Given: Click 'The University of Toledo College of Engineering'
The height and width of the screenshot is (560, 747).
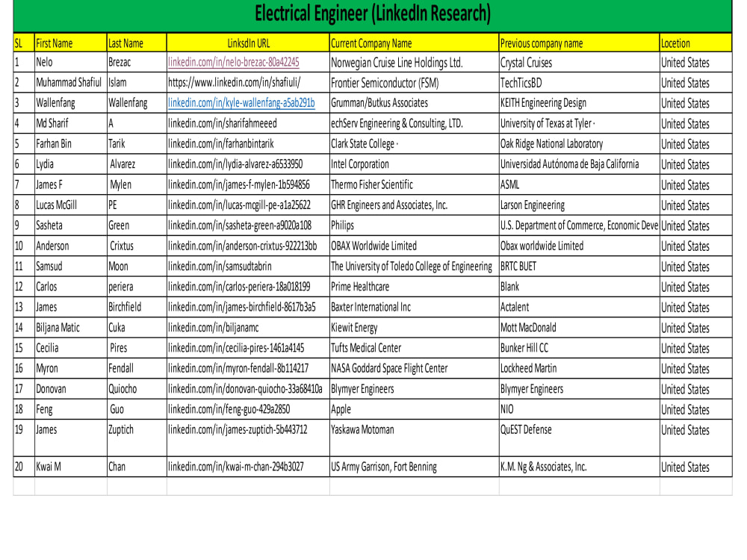Looking at the screenshot, I should (x=414, y=267).
